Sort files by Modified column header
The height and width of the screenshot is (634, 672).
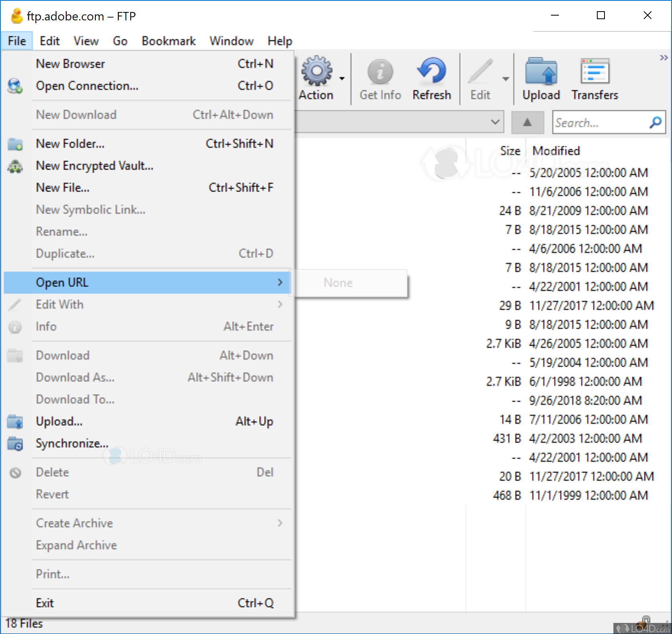[556, 151]
